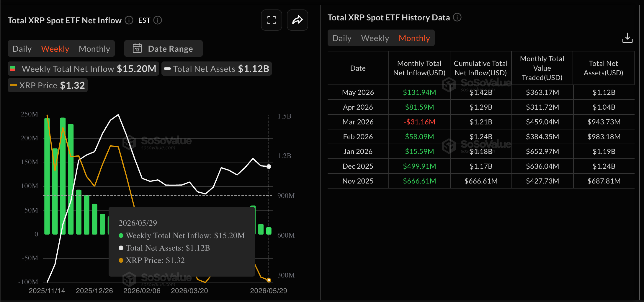Select Weekly tab in History Data
The height and width of the screenshot is (302, 644).
tap(375, 38)
